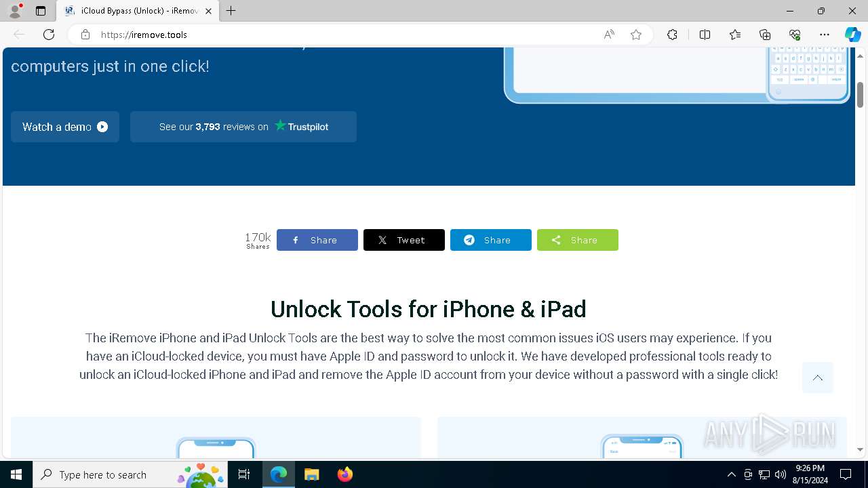Image resolution: width=868 pixels, height=488 pixels.
Task: Toggle split screen view icon
Action: pos(705,35)
